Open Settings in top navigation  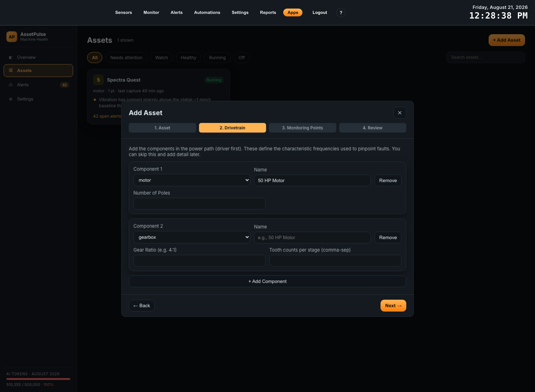[x=240, y=13]
